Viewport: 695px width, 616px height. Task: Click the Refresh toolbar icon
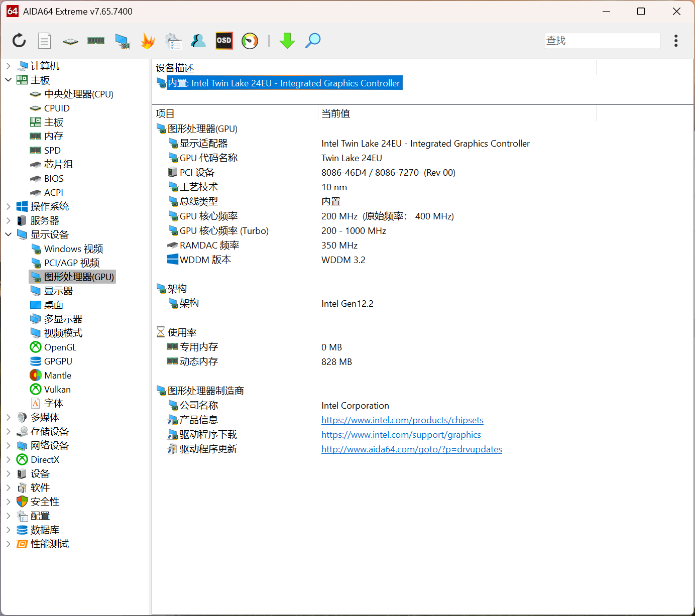click(x=19, y=41)
